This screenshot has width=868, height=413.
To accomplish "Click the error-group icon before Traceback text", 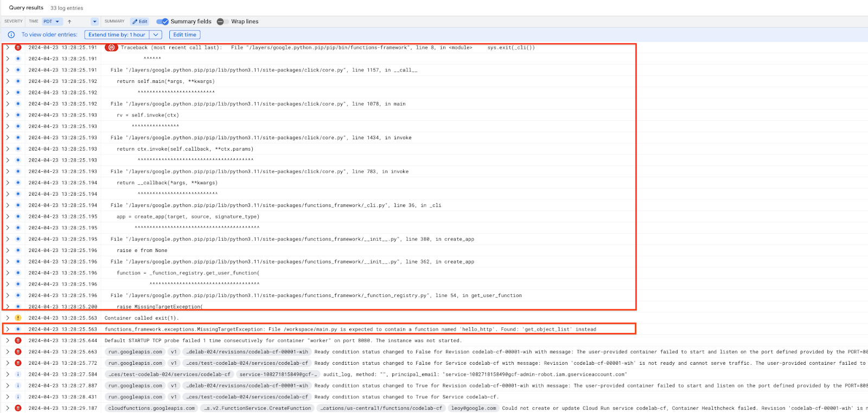I will [x=111, y=48].
